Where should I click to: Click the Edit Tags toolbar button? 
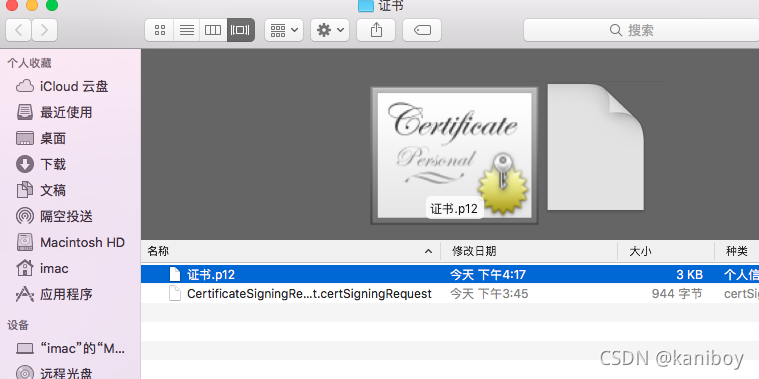422,30
